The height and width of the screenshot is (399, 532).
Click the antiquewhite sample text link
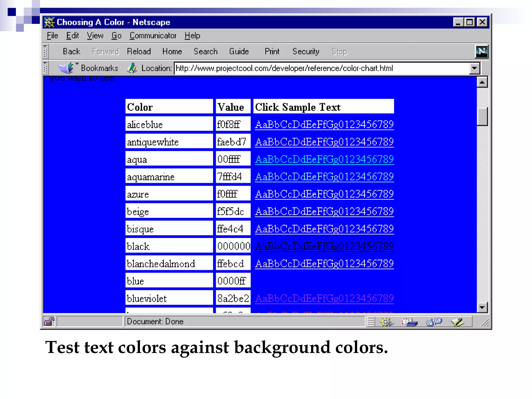pos(324,142)
